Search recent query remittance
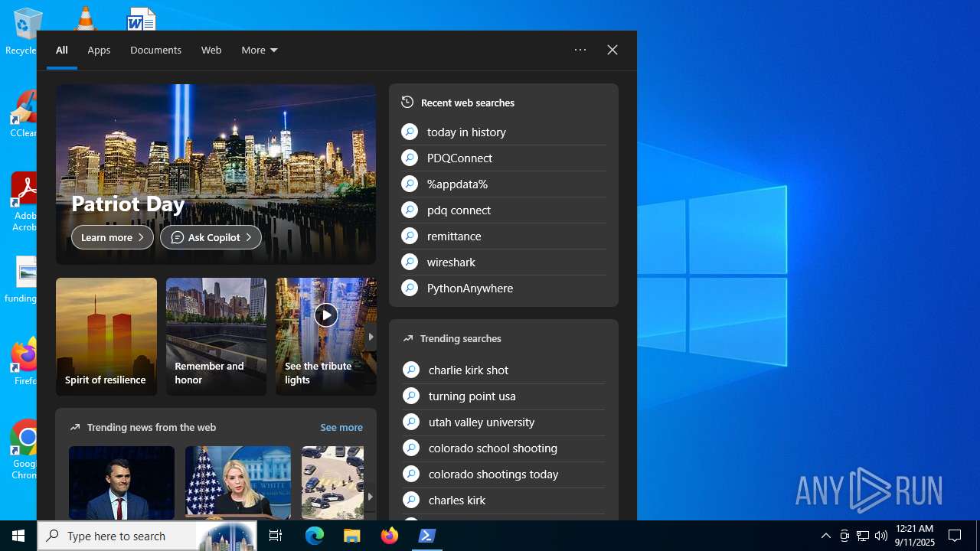Viewport: 980px width, 551px height. [x=504, y=236]
